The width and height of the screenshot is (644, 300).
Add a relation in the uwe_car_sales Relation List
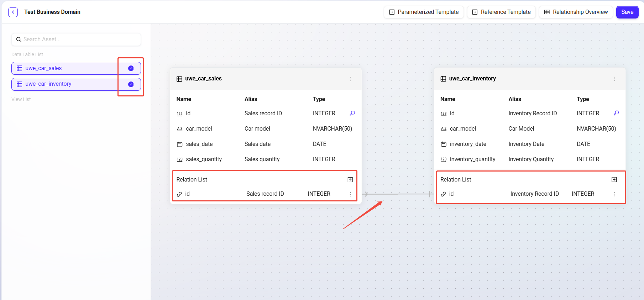click(350, 180)
